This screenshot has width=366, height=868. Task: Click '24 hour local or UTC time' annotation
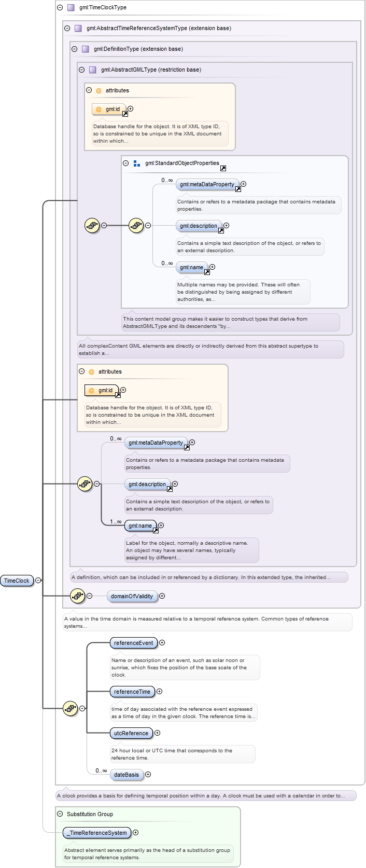coord(182,754)
